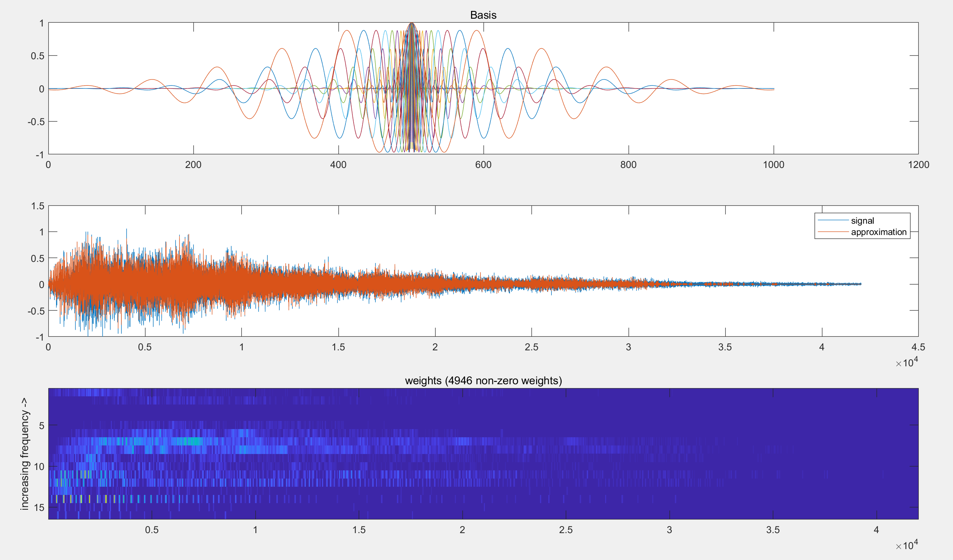Click y-axis tick label '15' in weights plot
This screenshot has height=560, width=953.
pos(39,507)
